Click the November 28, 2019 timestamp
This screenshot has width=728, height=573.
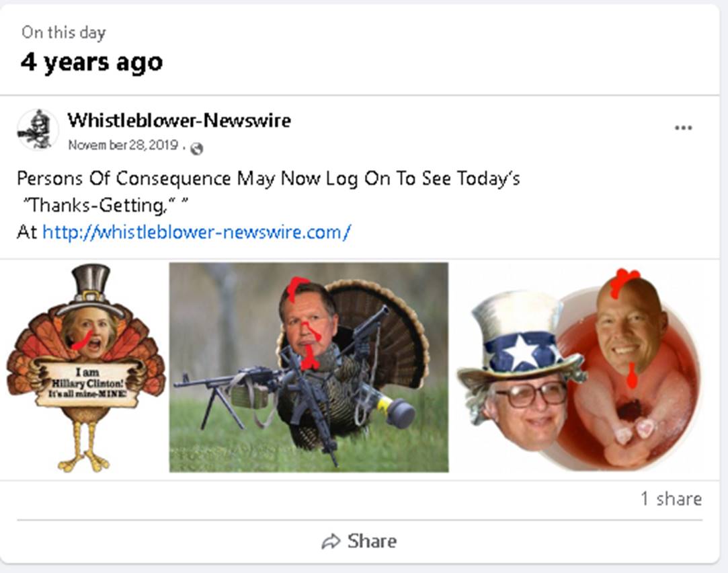pos(123,145)
